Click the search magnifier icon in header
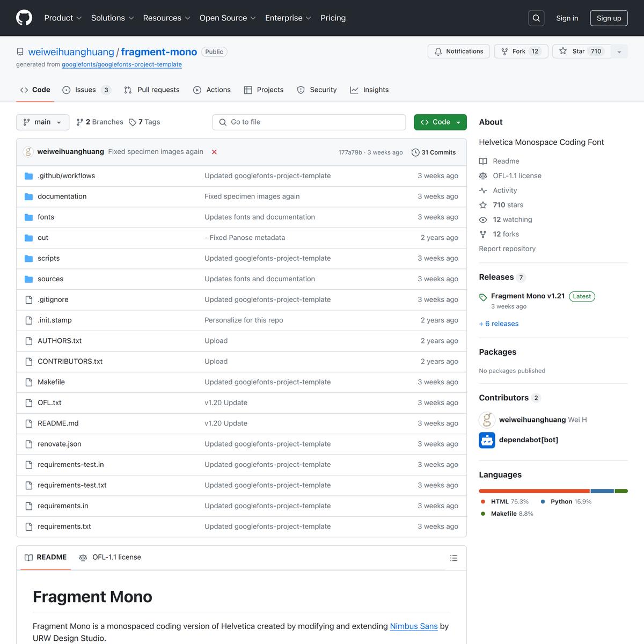644x644 pixels. click(x=536, y=18)
